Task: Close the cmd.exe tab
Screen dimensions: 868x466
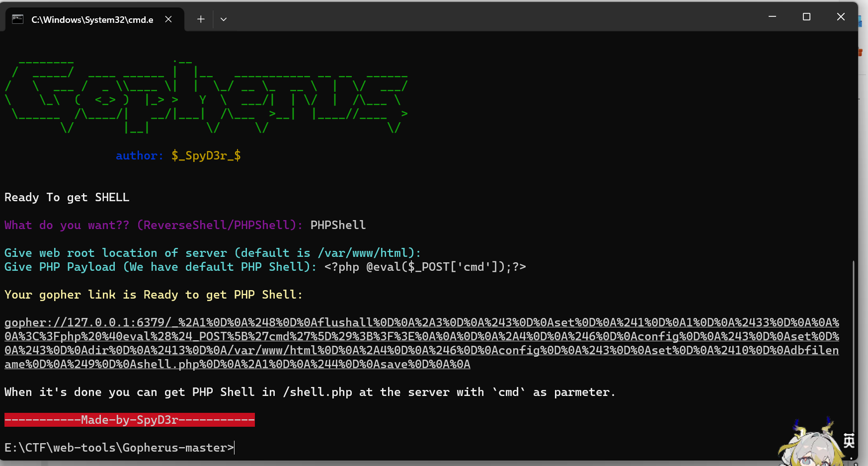Action: [168, 19]
